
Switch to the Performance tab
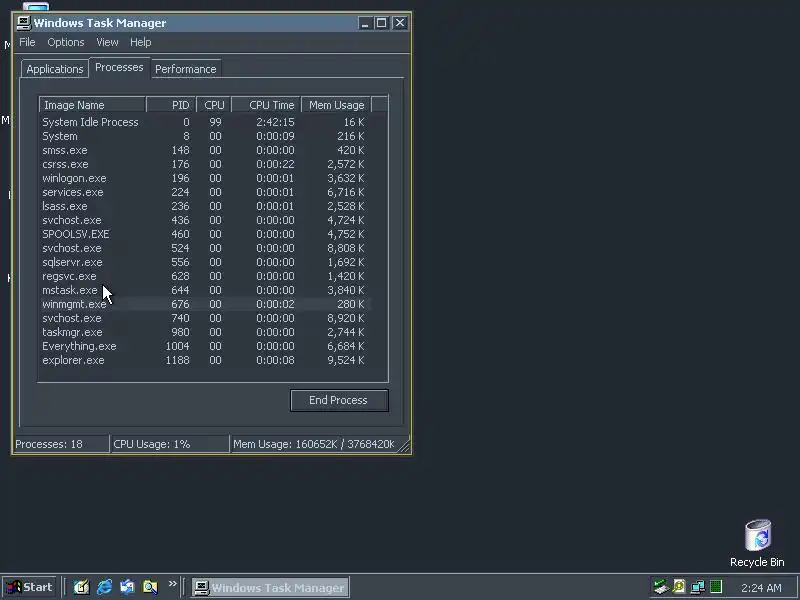pyautogui.click(x=186, y=69)
